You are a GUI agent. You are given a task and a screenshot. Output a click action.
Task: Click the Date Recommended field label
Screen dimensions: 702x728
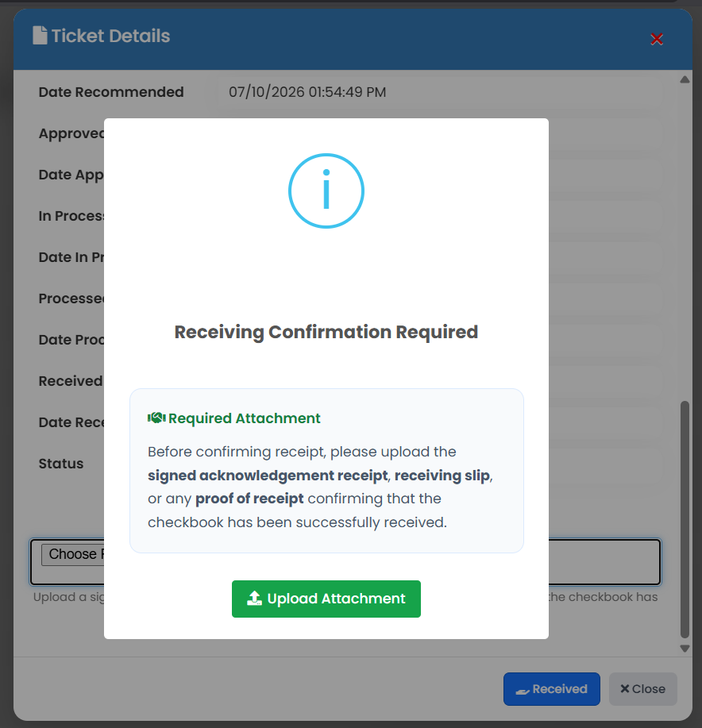coord(111,92)
